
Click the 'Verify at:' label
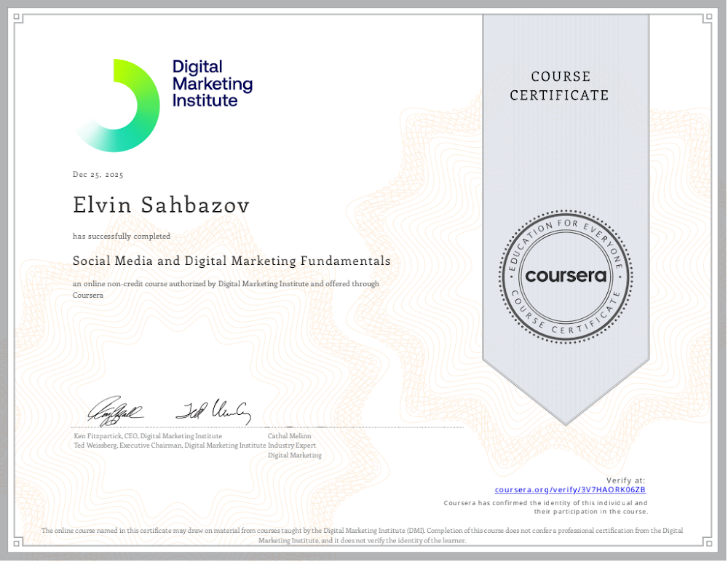(x=625, y=480)
